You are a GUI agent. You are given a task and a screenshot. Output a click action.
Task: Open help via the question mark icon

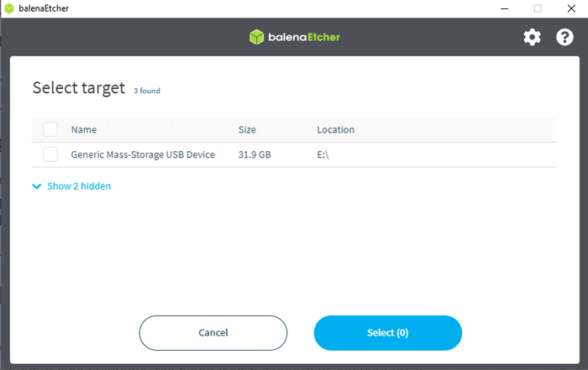(564, 37)
